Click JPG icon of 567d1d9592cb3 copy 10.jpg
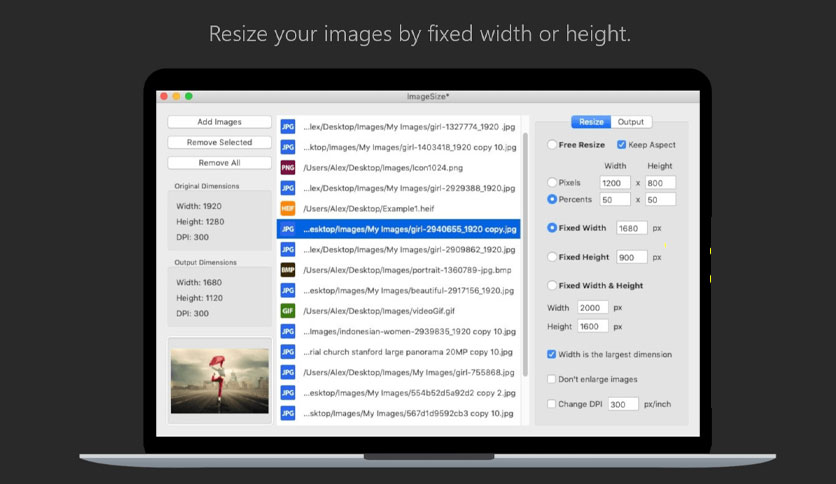This screenshot has width=836, height=484. point(288,413)
